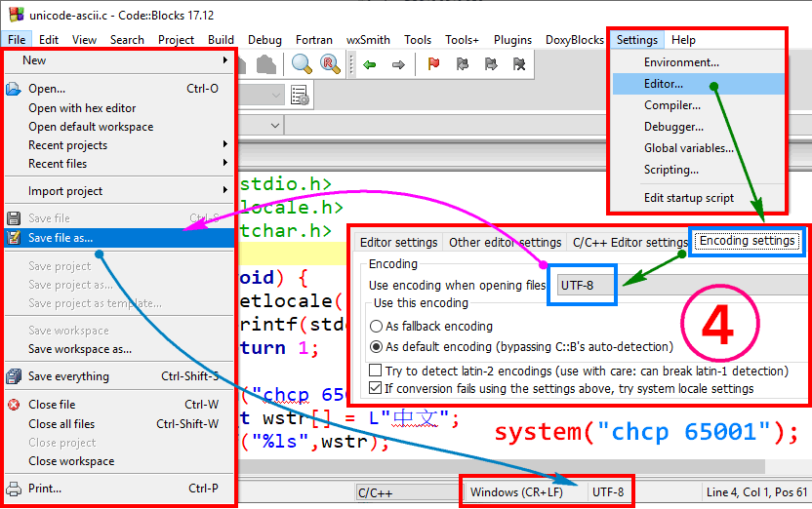The height and width of the screenshot is (509, 812).
Task: Select 'As default encoding' radio option
Action: pos(377,346)
